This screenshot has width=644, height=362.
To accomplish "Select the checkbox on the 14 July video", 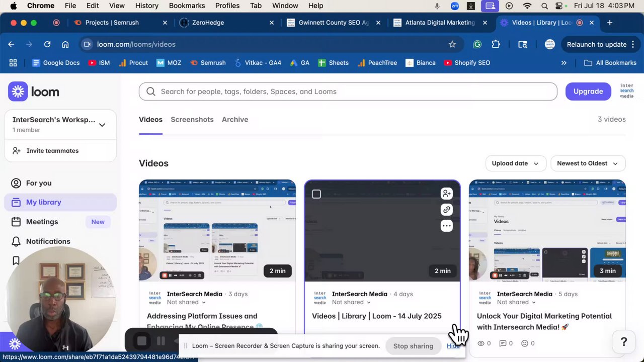I will 316,194.
